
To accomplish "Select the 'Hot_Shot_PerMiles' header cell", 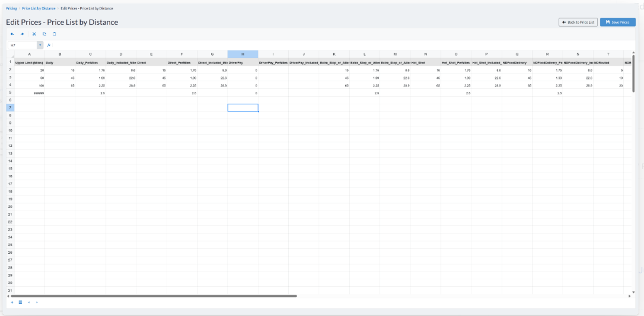I will coord(456,62).
